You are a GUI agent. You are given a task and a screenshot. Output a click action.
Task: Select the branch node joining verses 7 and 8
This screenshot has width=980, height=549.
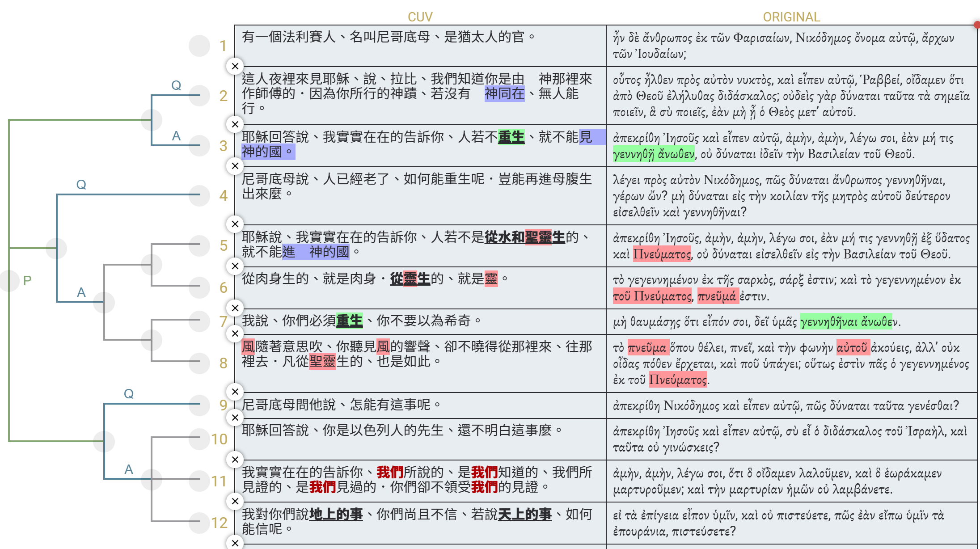point(152,340)
